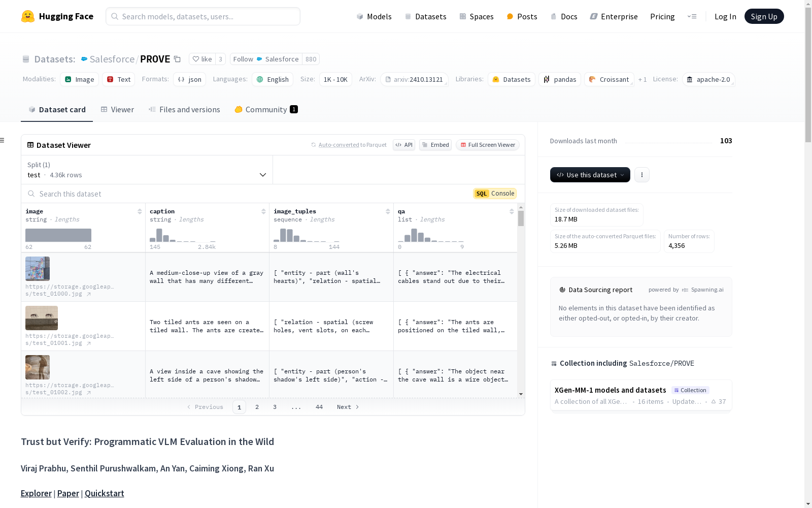The image size is (812, 508).
Task: Show the +1 more libraries
Action: (x=642, y=79)
